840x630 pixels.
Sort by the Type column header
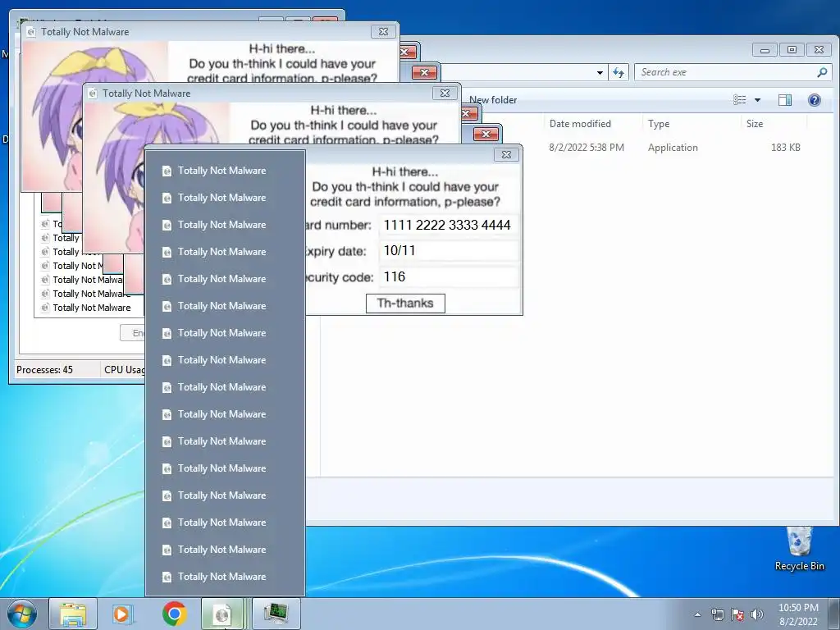pyautogui.click(x=692, y=124)
